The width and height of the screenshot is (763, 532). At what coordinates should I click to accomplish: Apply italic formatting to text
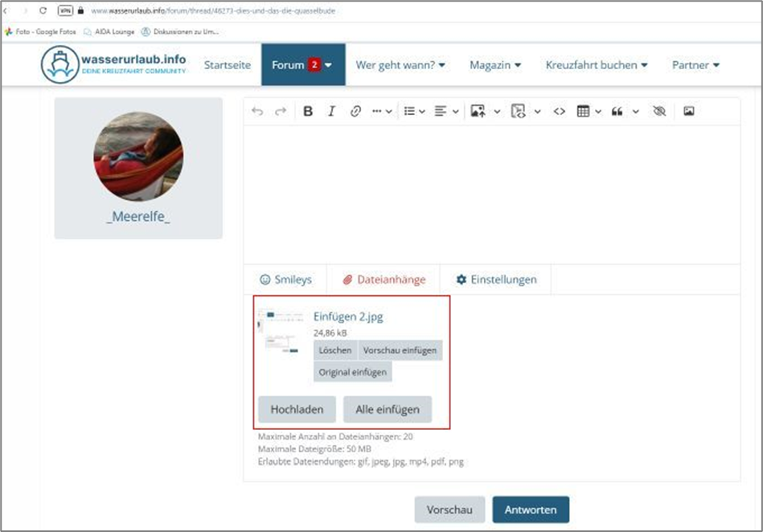coord(331,112)
